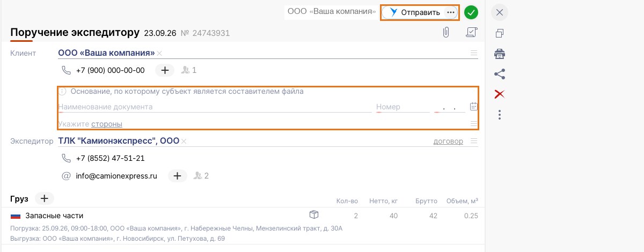
Task: Click the Нетто value 40
Action: pos(393,216)
